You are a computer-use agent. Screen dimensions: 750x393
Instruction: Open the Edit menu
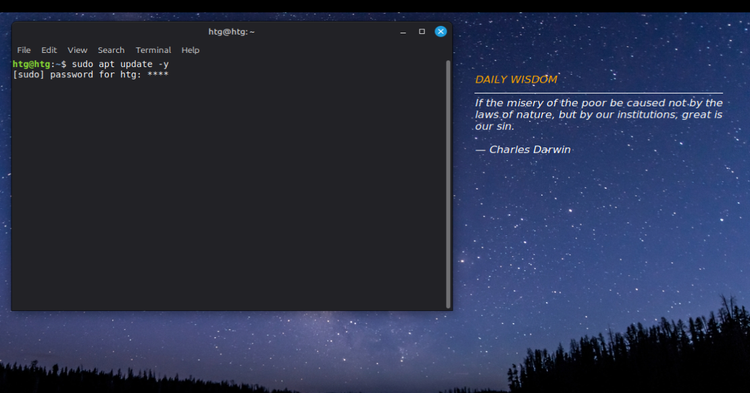[x=49, y=50]
